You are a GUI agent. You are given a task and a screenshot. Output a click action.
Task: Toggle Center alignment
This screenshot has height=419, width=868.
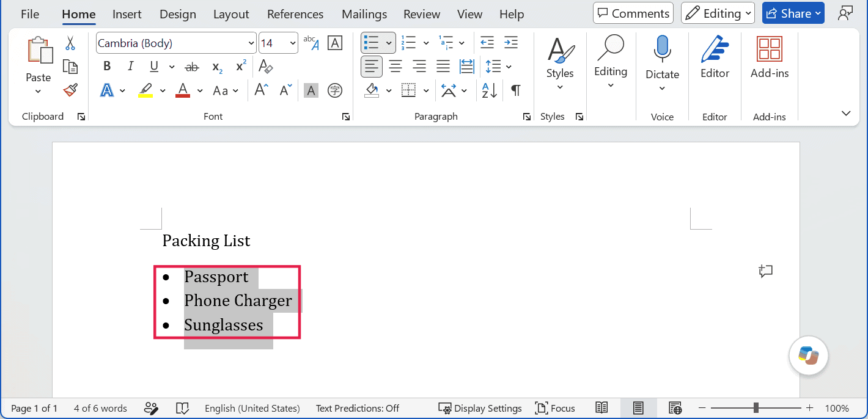point(395,67)
